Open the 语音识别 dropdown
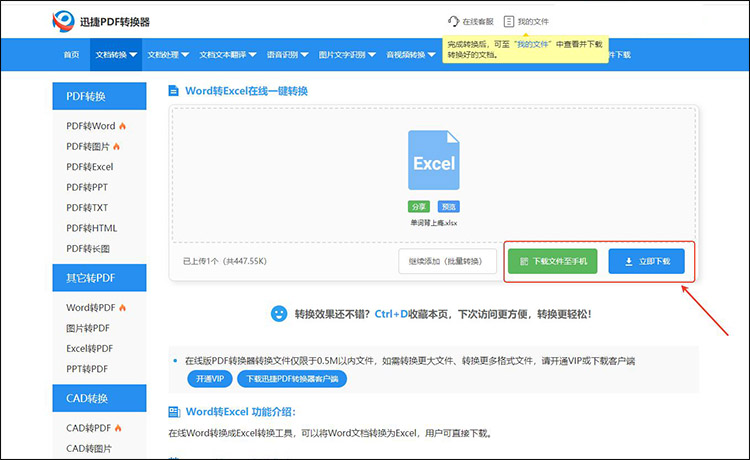Viewport: 750px width, 460px height. tap(287, 55)
